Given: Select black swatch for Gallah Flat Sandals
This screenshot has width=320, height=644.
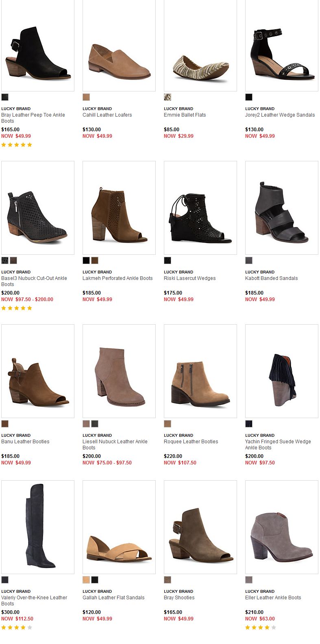Looking at the screenshot, I should click(95, 580).
